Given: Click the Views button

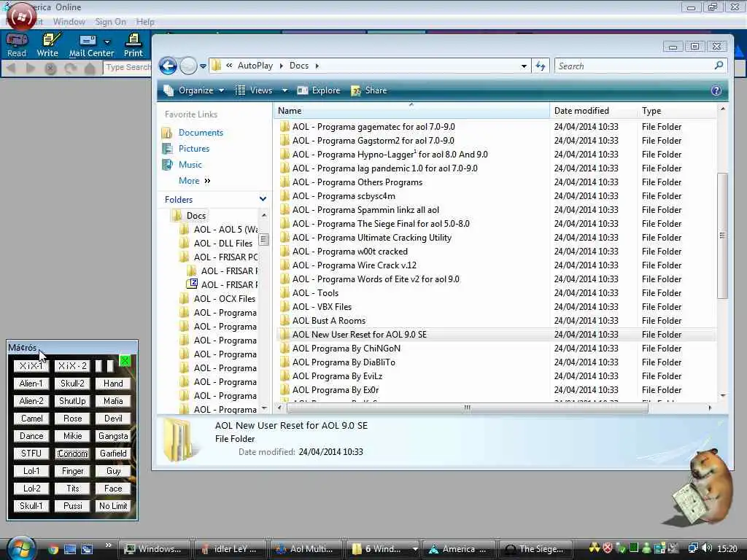Looking at the screenshot, I should pyautogui.click(x=255, y=90).
